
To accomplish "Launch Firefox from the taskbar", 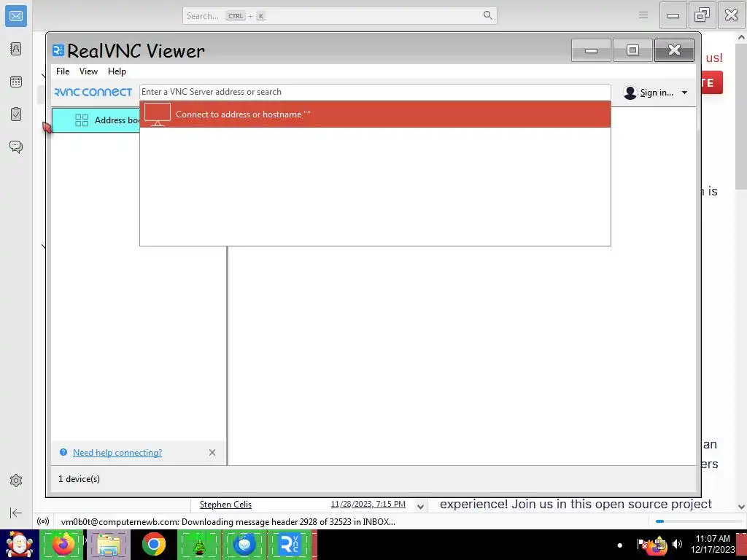I will tap(63, 544).
